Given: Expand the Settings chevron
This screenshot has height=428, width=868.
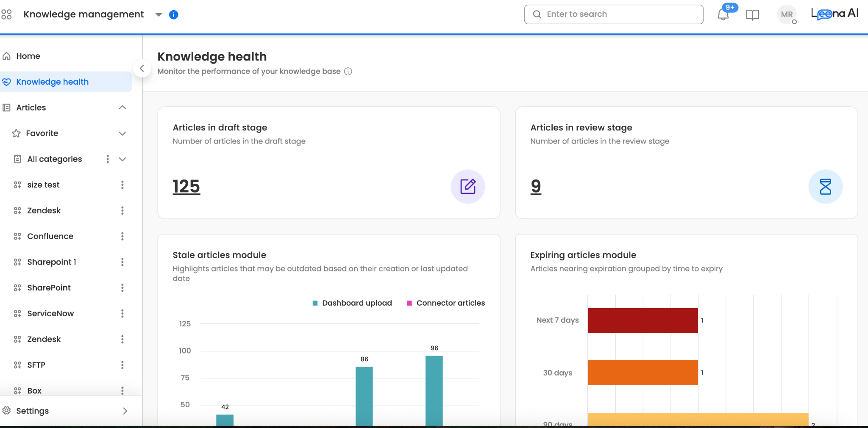Looking at the screenshot, I should pyautogui.click(x=125, y=411).
